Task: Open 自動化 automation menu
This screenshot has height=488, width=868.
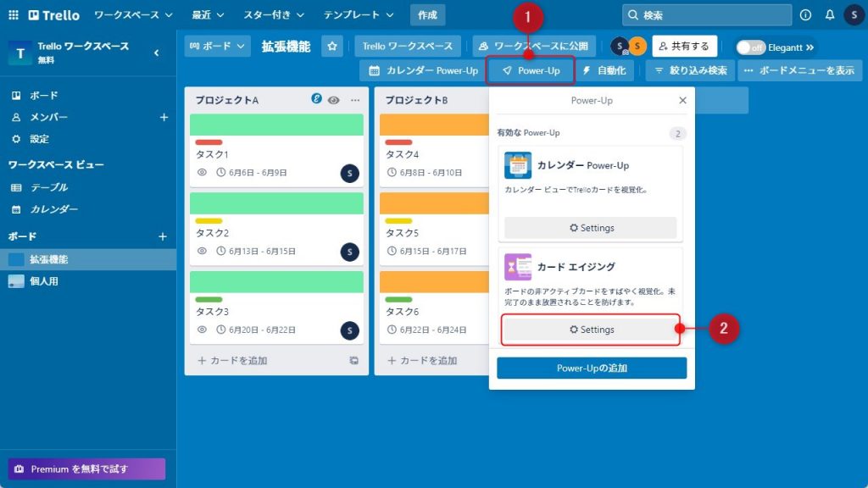Action: tap(604, 71)
